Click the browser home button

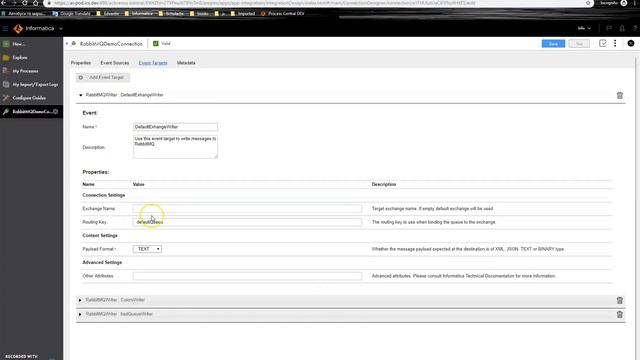click(x=36, y=3)
